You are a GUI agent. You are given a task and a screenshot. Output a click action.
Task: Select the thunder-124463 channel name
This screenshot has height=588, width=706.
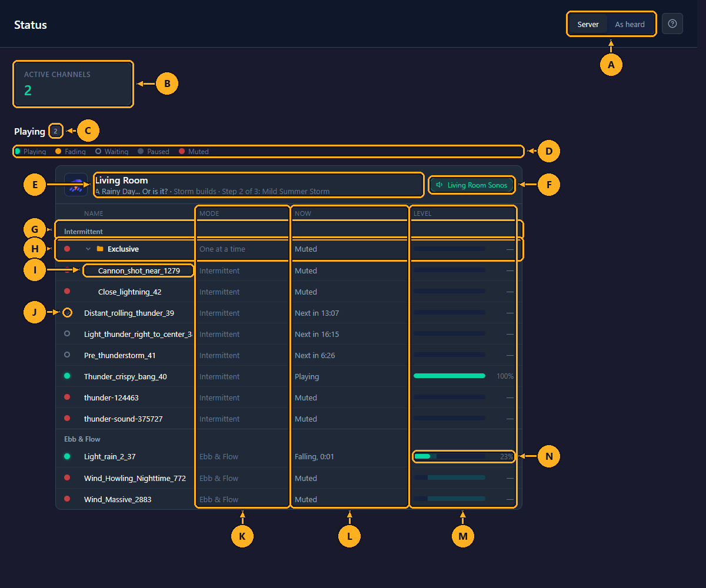111,397
